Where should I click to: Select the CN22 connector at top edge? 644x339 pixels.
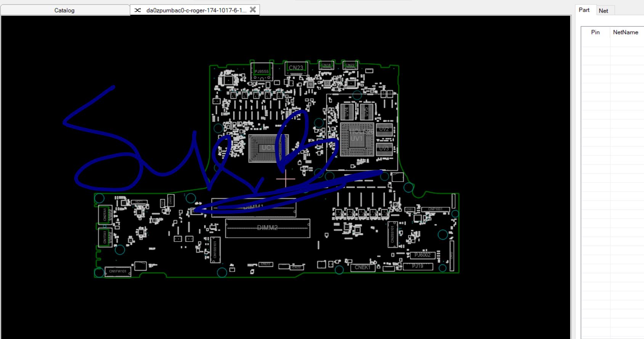(350, 65)
